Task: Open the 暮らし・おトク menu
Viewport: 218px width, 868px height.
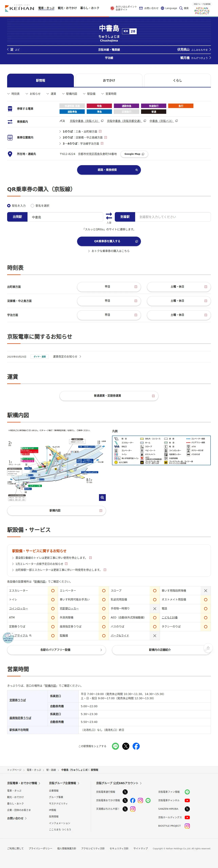Action: pyautogui.click(x=89, y=8)
